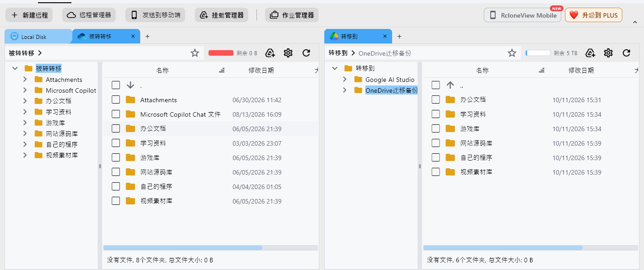The width and height of the screenshot is (644, 270).
Task: Switch to the Local Disk tab
Action: pyautogui.click(x=38, y=36)
